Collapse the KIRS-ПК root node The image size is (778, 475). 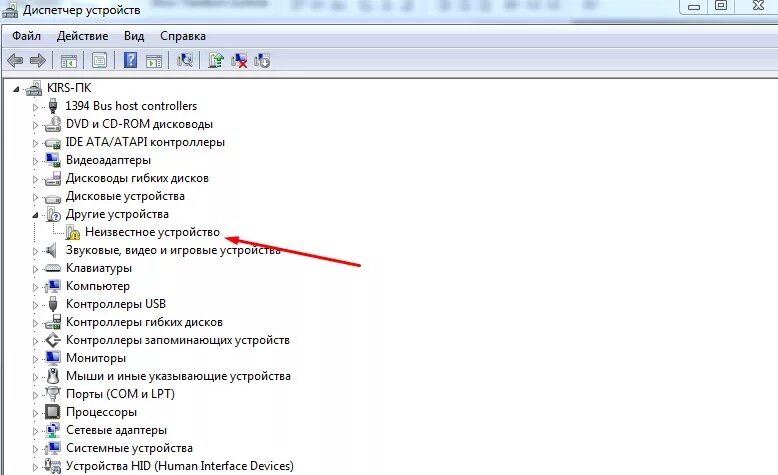click(x=16, y=89)
